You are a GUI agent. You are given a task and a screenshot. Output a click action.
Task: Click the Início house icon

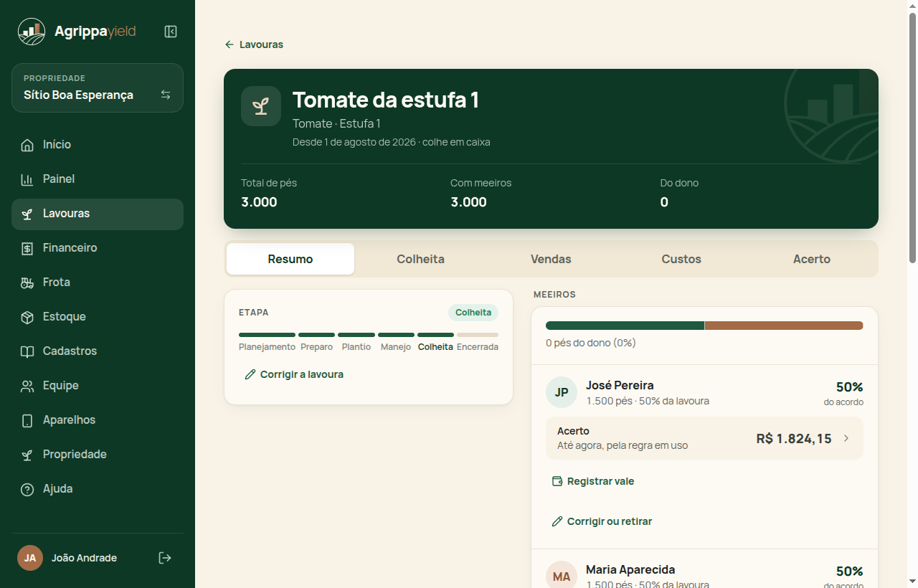point(27,145)
